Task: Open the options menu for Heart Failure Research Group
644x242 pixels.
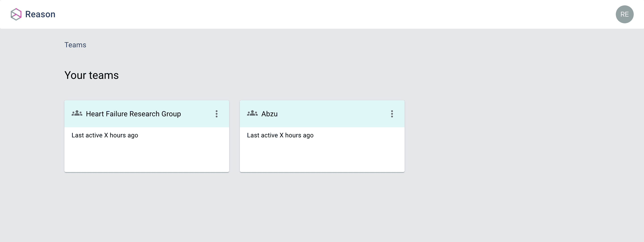Action: click(x=217, y=114)
